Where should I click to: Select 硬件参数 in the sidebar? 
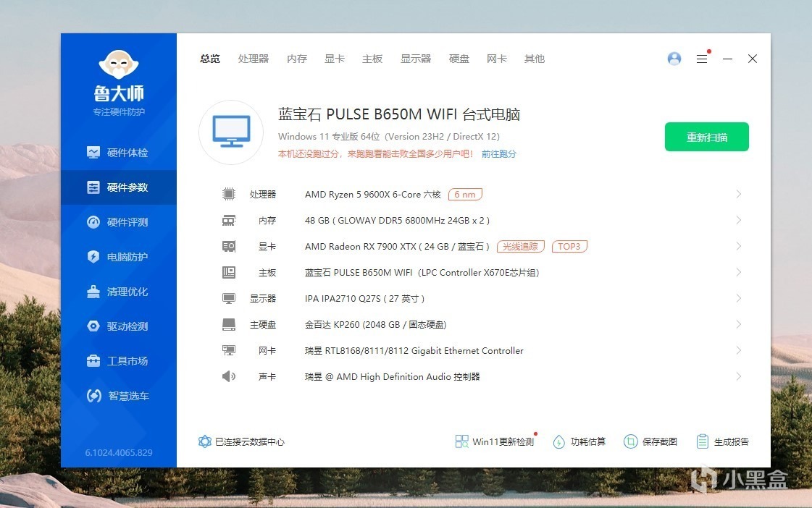[x=119, y=187]
